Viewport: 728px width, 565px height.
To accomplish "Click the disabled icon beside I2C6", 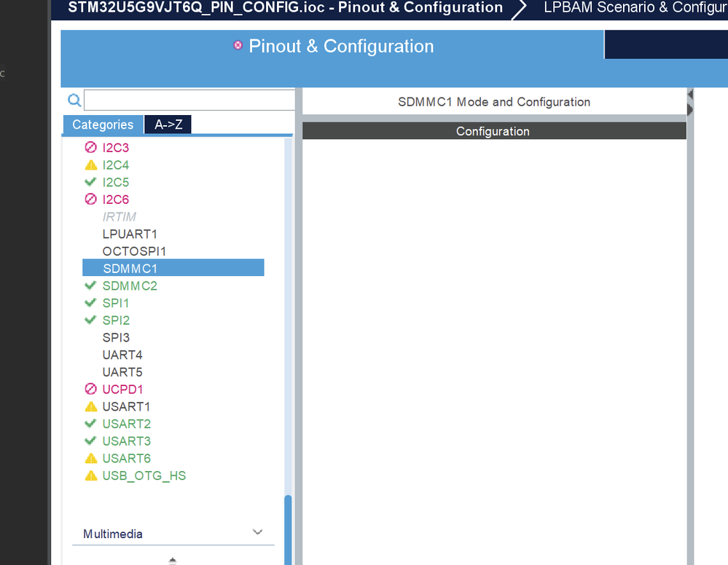I will [x=90, y=199].
